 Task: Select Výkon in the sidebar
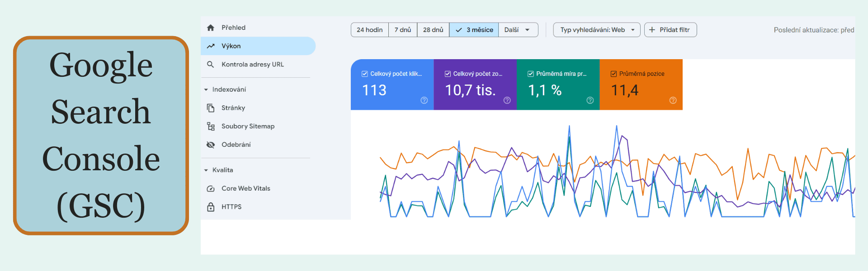[x=258, y=46]
